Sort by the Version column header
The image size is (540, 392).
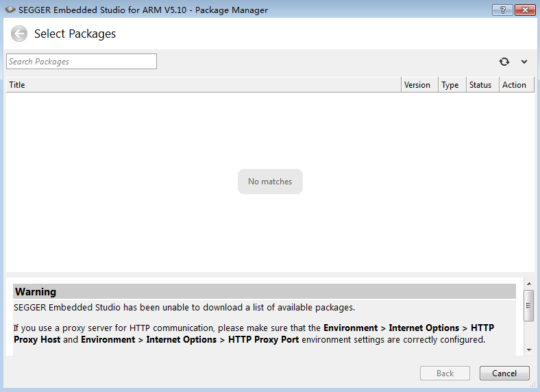click(x=419, y=85)
